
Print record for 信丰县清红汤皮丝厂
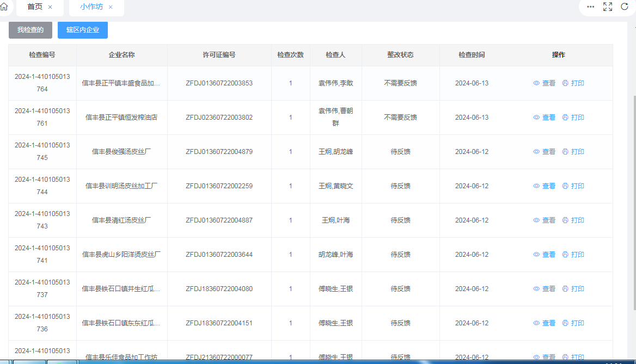click(573, 220)
